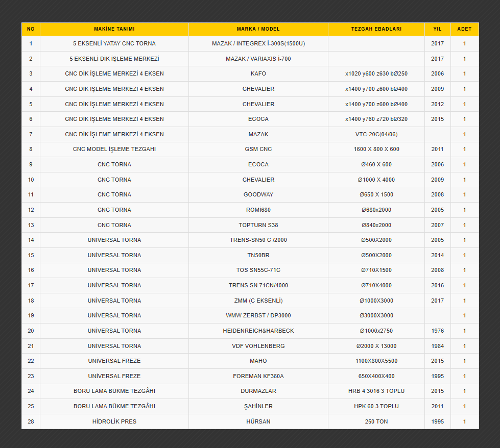The image size is (500, 448).
Task: Click Ø1000x2750 dimension cell
Action: [x=376, y=331]
